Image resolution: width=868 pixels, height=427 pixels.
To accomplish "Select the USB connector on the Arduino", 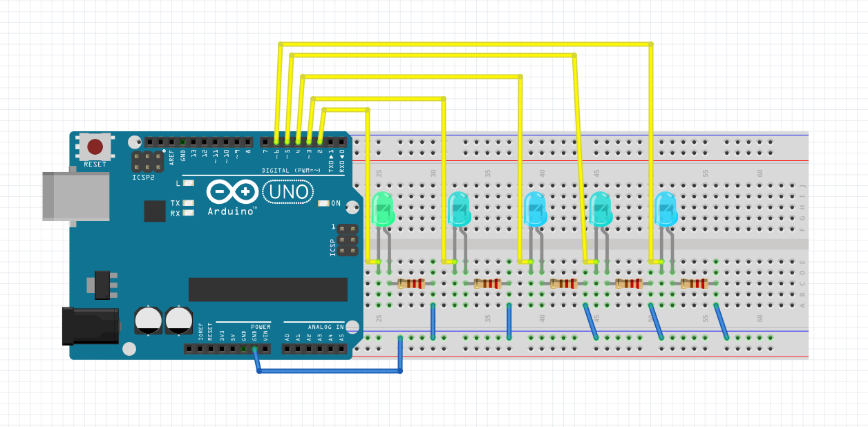I will pyautogui.click(x=76, y=197).
